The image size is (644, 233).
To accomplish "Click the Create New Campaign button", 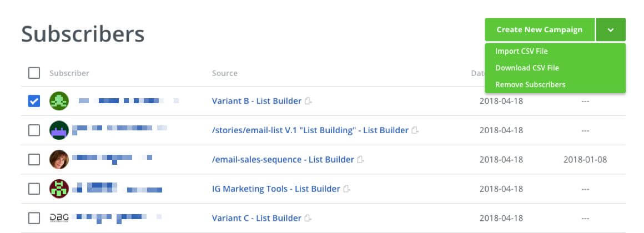I will click(x=540, y=29).
